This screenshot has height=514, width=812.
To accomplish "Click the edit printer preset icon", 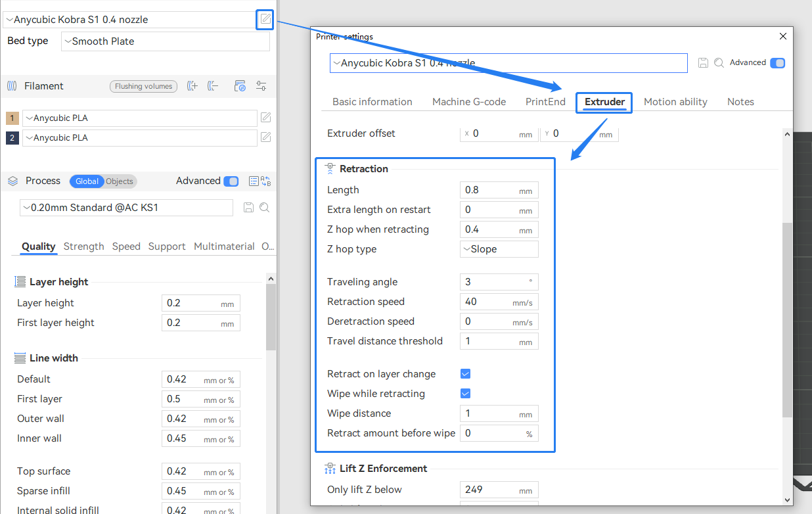I will click(x=265, y=19).
